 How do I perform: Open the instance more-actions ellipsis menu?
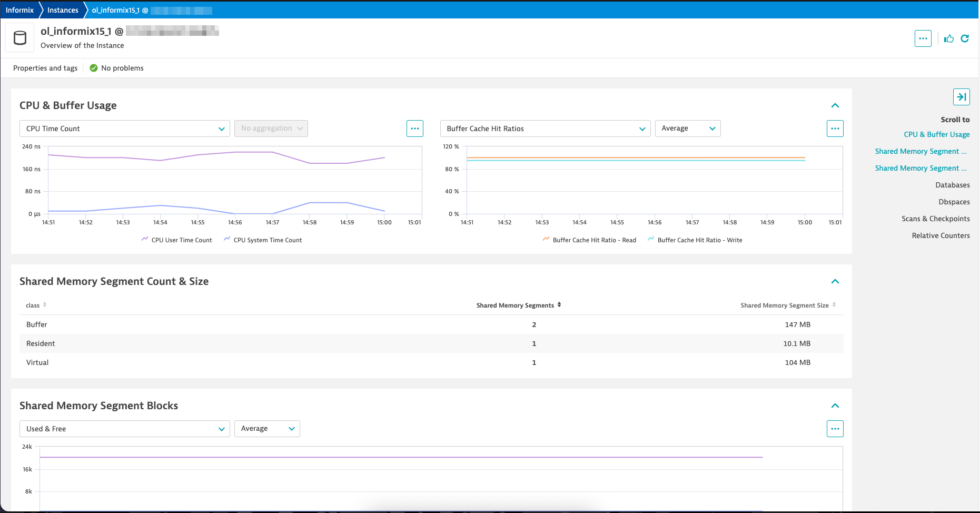click(923, 38)
